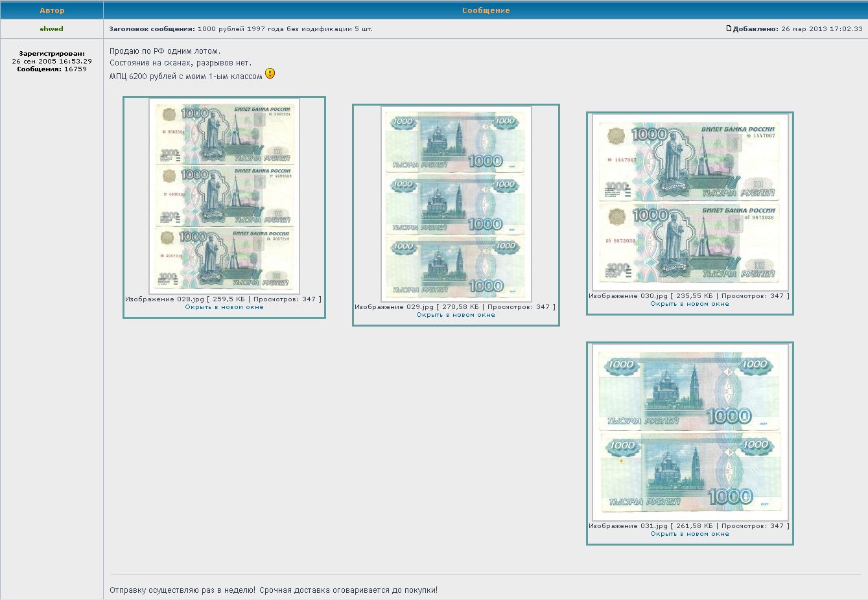Image resolution: width=868 pixels, height=600 pixels.
Task: Click the Сообщение column header
Action: [486, 10]
